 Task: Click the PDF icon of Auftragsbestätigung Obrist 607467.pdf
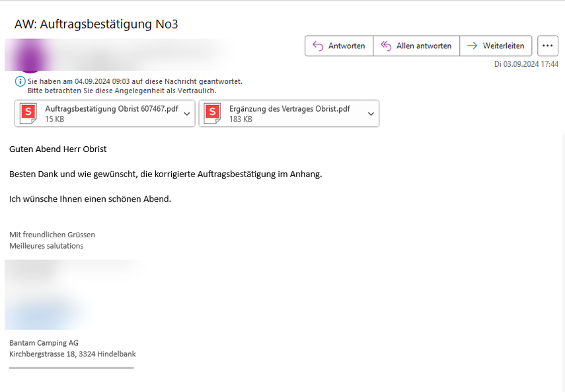28,114
